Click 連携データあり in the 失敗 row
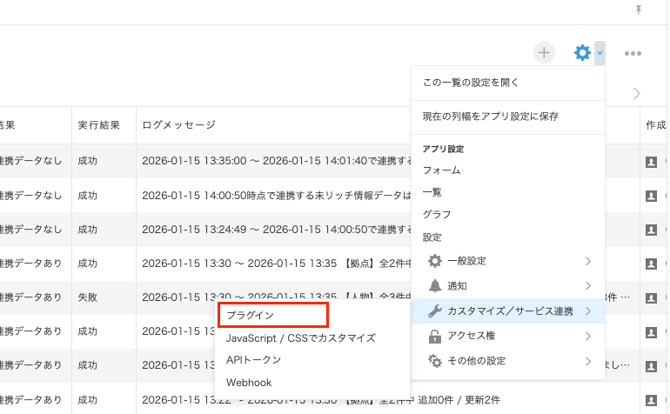The image size is (670, 414). tap(31, 297)
